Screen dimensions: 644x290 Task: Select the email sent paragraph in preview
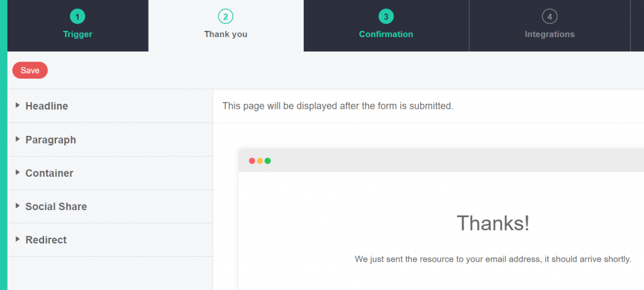click(492, 259)
